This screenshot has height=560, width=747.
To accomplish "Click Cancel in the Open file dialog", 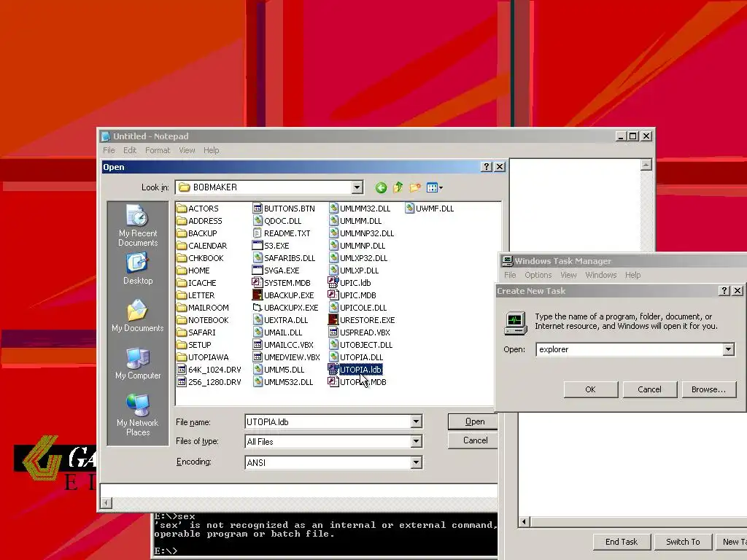I will 473,440.
